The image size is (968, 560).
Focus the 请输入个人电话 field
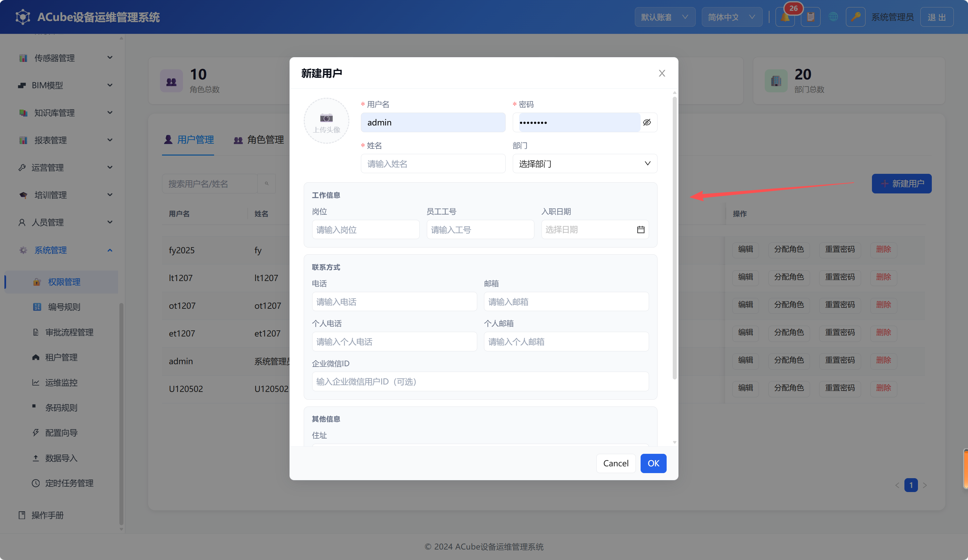(x=394, y=342)
